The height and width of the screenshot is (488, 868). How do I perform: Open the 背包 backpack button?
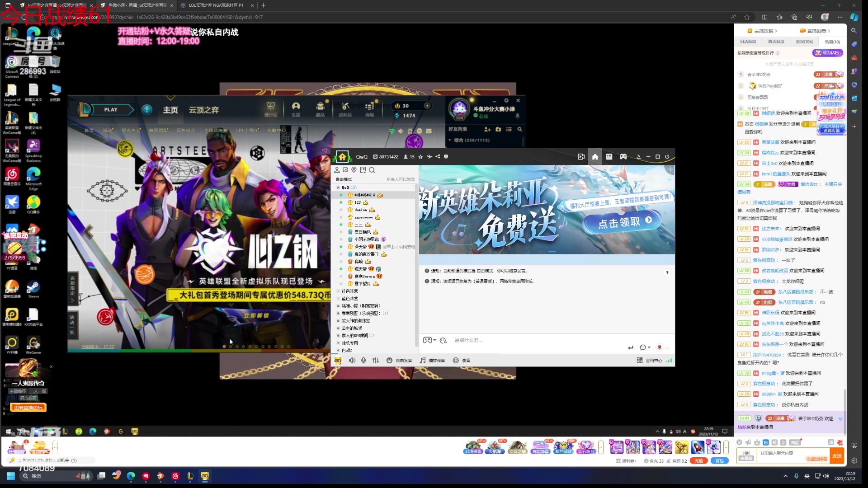(x=720, y=460)
